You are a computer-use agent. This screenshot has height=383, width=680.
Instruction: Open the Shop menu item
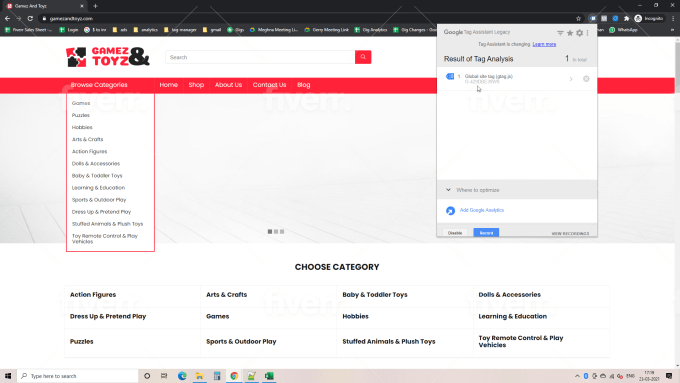(x=196, y=85)
